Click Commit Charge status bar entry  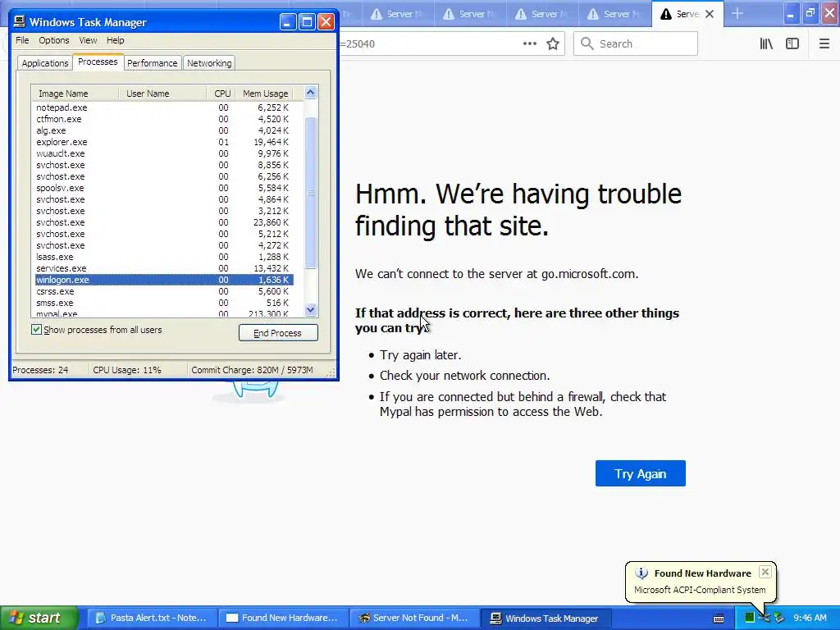(x=253, y=370)
